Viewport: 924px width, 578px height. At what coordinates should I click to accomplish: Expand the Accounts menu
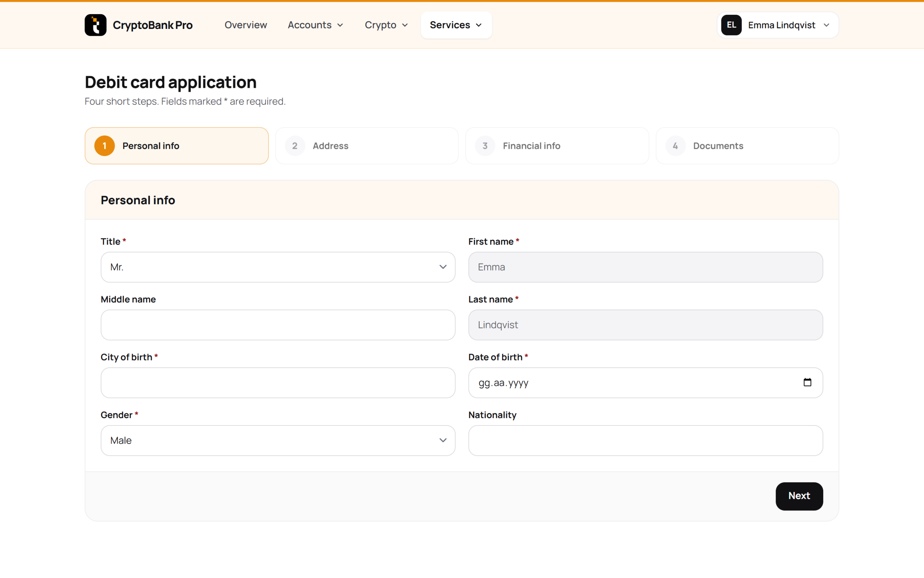click(x=315, y=25)
